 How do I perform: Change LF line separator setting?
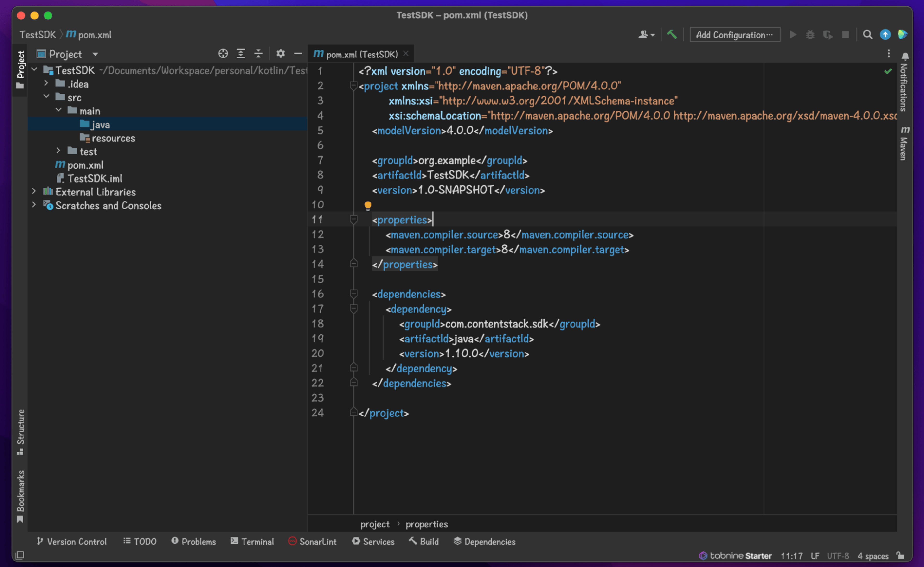coord(815,555)
